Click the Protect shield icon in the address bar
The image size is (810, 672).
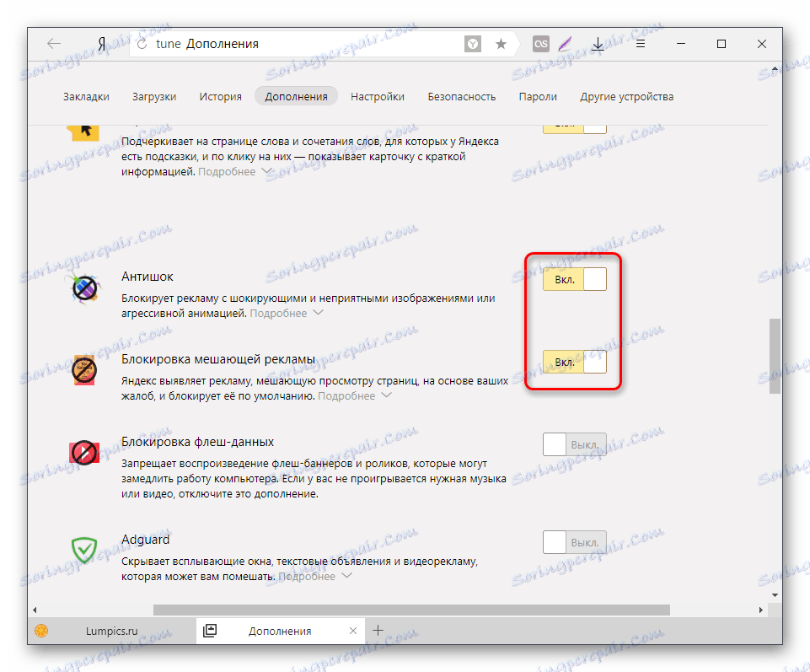(472, 44)
